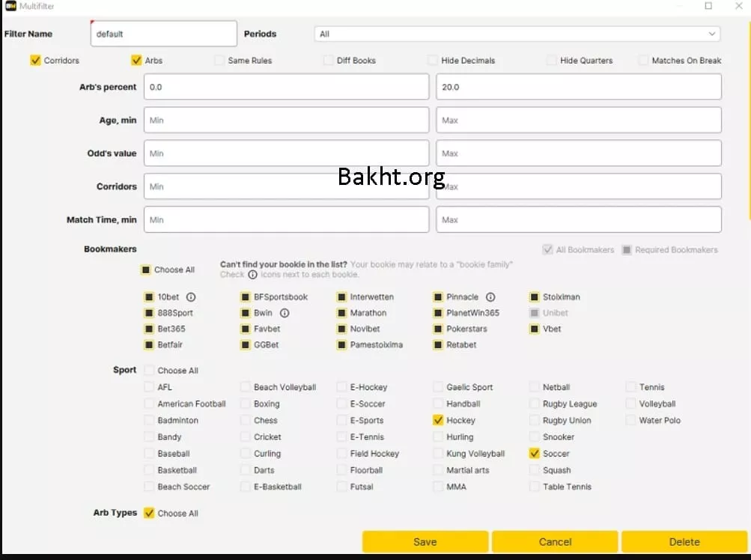Click the Filter Name text field
This screenshot has height=560, width=751.
point(163,34)
